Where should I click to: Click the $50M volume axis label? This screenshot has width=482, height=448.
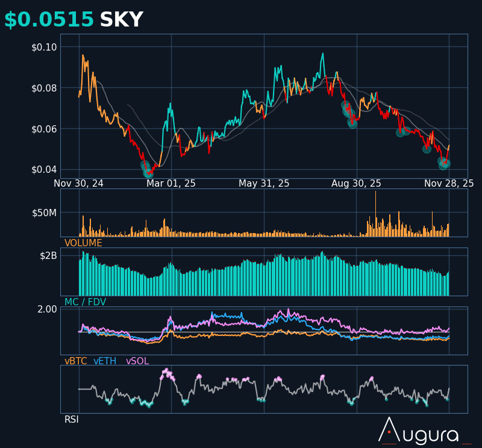tap(44, 213)
